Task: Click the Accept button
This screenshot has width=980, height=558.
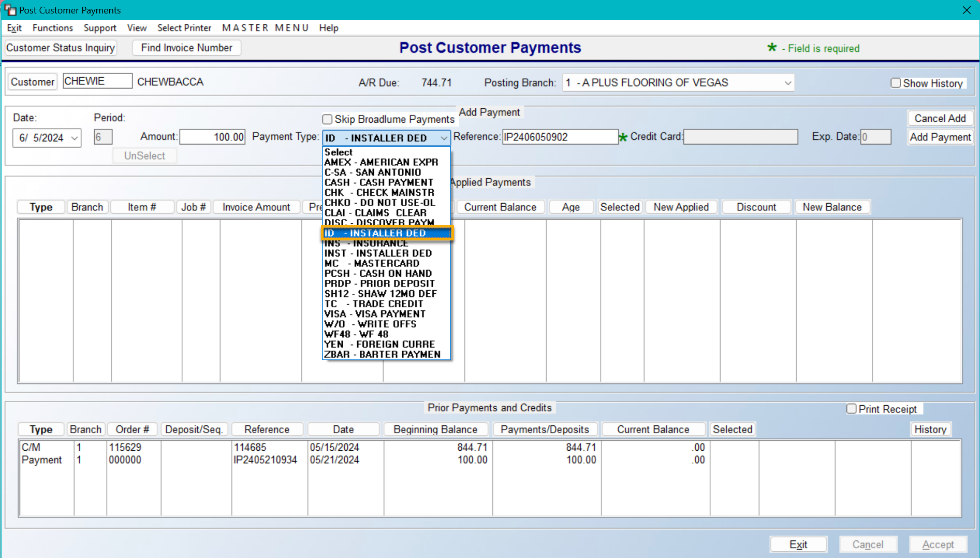Action: click(x=938, y=545)
